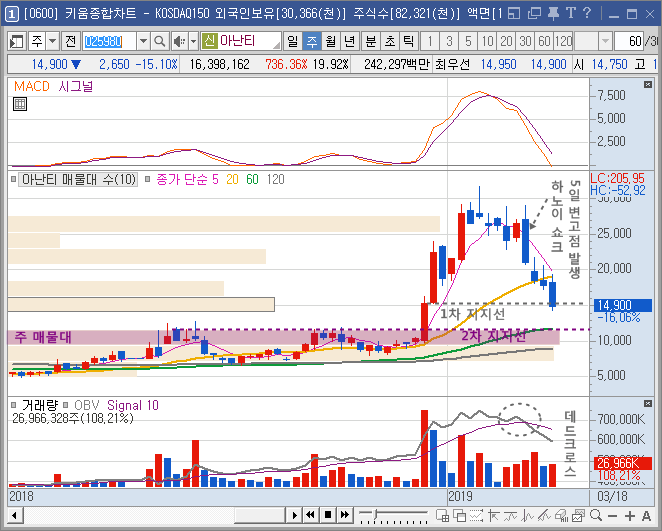This screenshot has width=662, height=531.
Task: Select interval button 60
Action: point(544,41)
